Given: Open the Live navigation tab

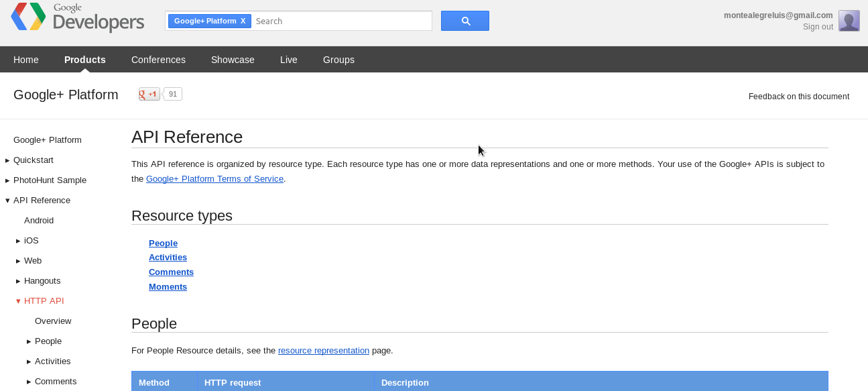Looking at the screenshot, I should pos(289,60).
